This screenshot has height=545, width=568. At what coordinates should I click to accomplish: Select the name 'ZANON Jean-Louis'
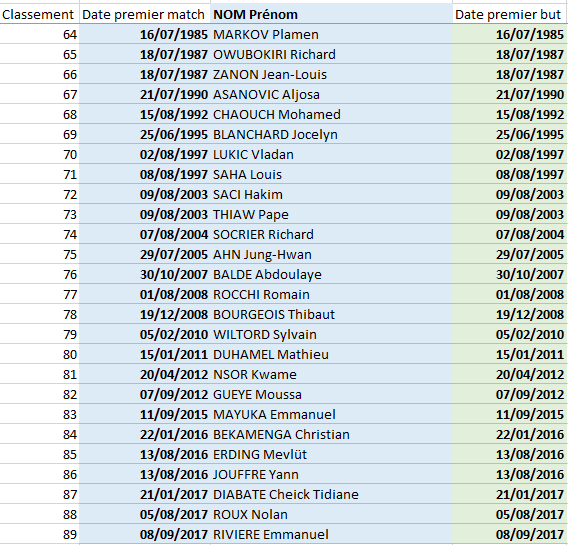[270, 74]
